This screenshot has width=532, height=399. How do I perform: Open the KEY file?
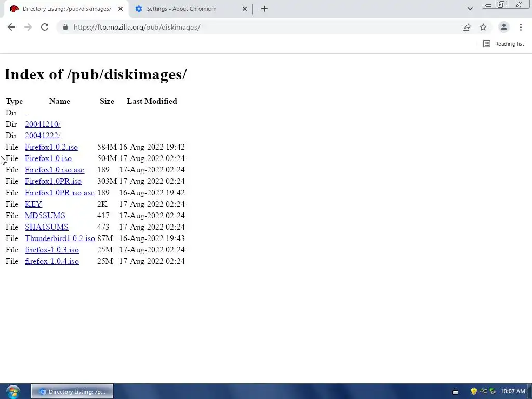[x=33, y=204]
